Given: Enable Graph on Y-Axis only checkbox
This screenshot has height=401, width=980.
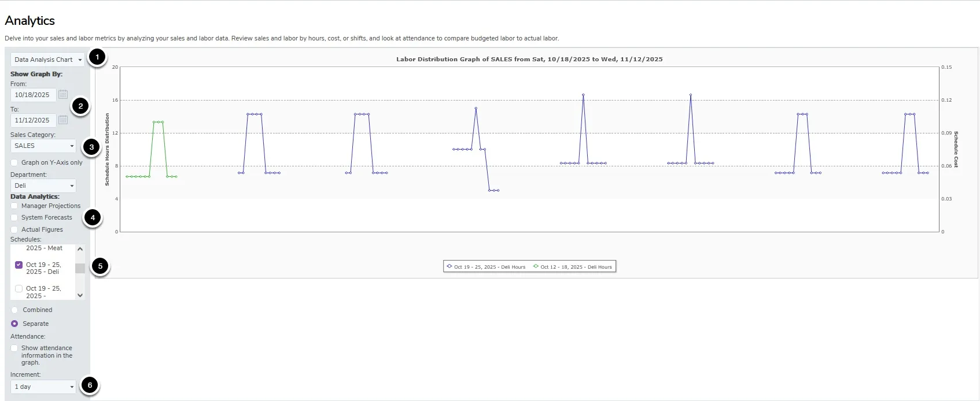Looking at the screenshot, I should click(14, 162).
